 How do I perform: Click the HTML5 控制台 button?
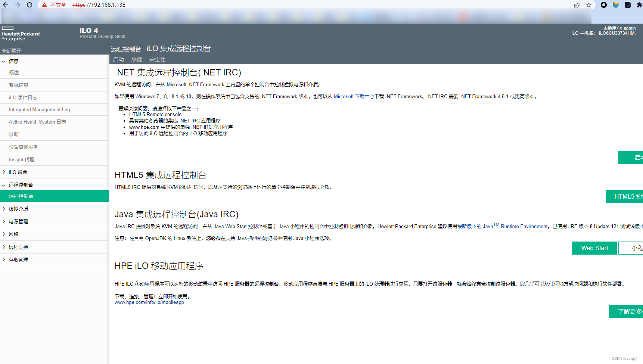click(x=624, y=196)
